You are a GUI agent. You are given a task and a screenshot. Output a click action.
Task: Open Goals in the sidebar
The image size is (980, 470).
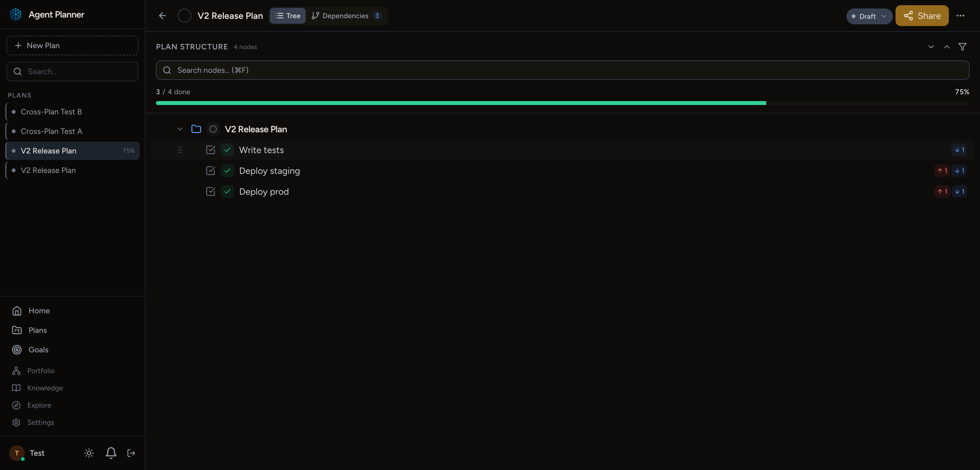point(72,349)
